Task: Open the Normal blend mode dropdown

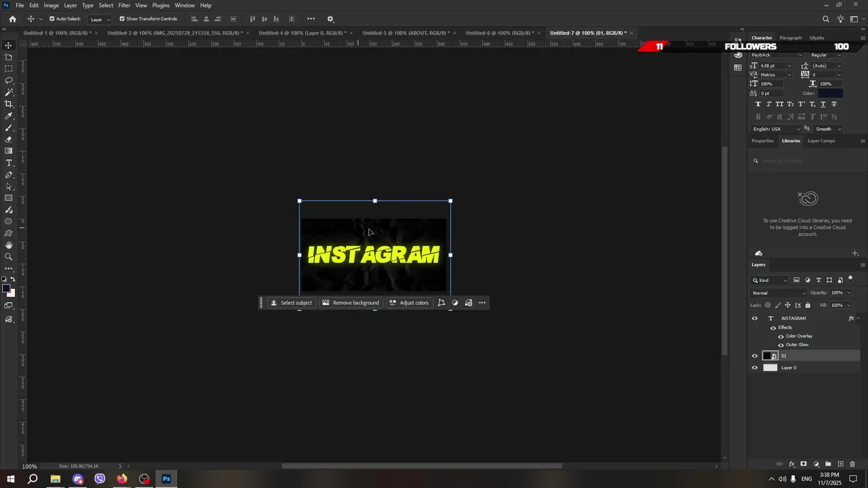Action: (779, 293)
